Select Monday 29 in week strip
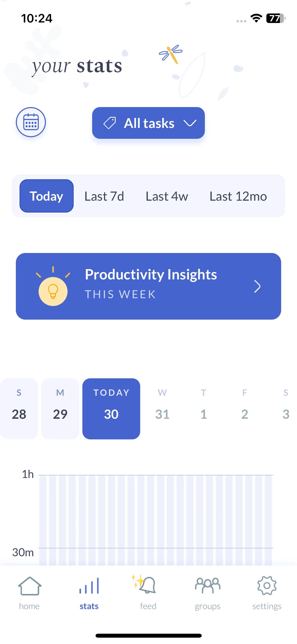 click(60, 409)
